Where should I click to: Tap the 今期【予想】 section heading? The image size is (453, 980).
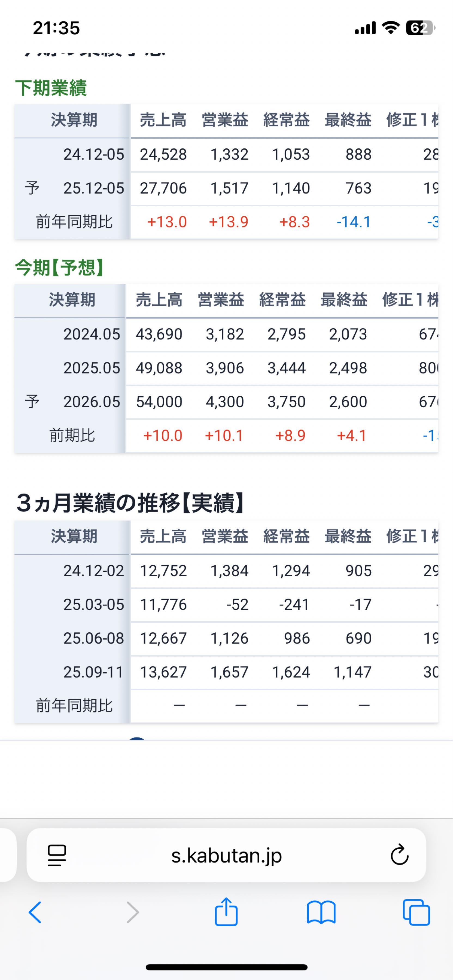coord(59,267)
